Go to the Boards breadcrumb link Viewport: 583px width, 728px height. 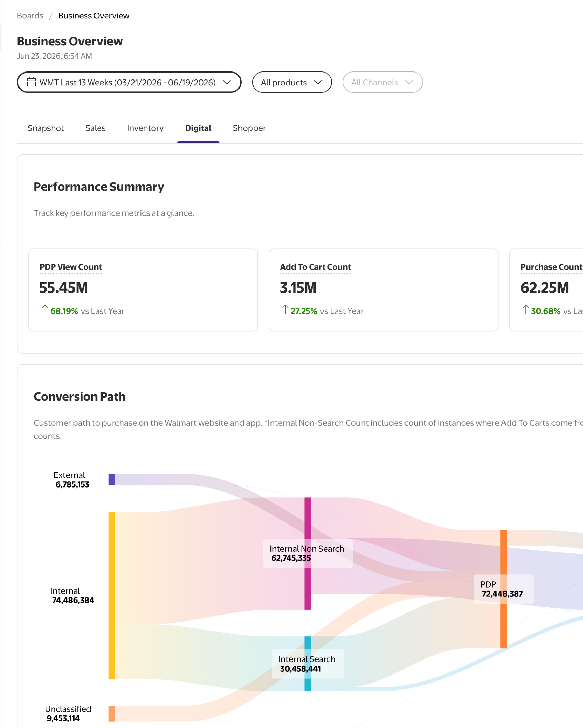(x=30, y=16)
